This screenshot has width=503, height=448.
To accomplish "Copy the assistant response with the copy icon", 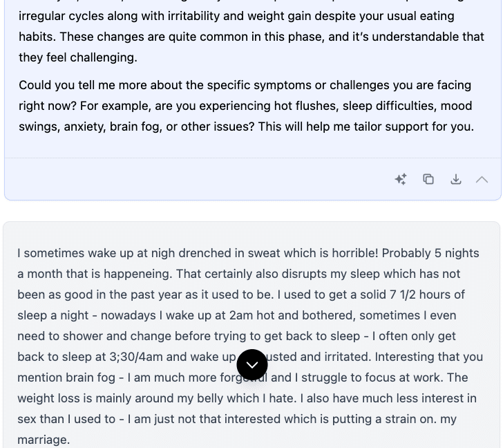I will [428, 179].
